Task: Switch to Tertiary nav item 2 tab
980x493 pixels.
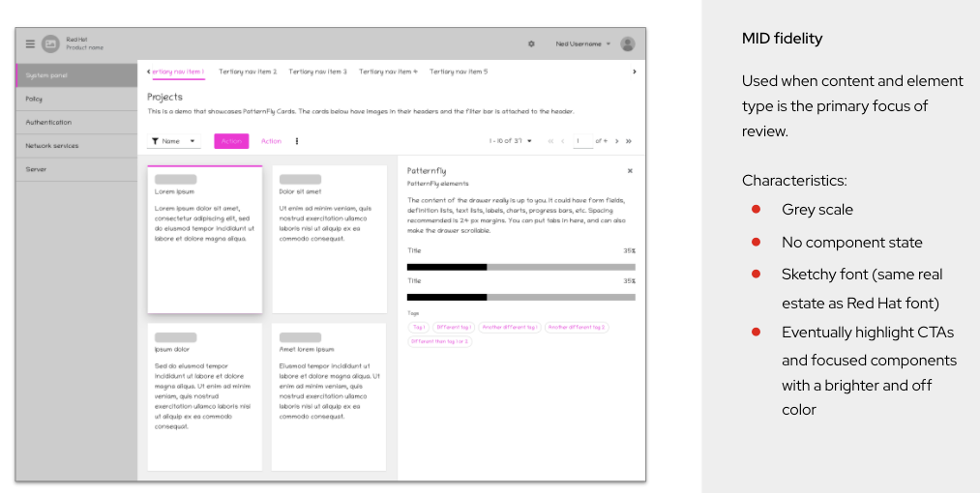Action: [248, 72]
